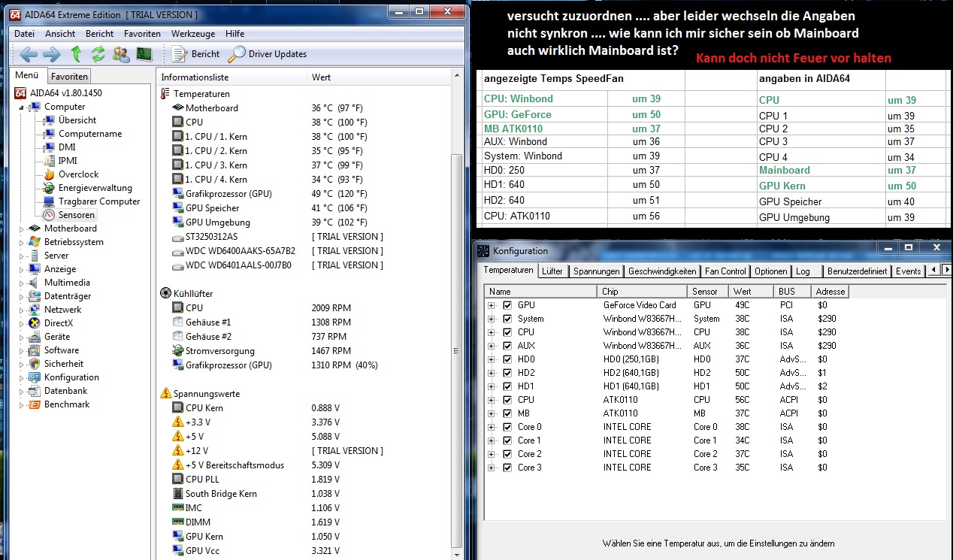Viewport: 953px width, 560px height.
Task: Click the Back arrow in AIDA64 toolbar
Action: point(29,54)
